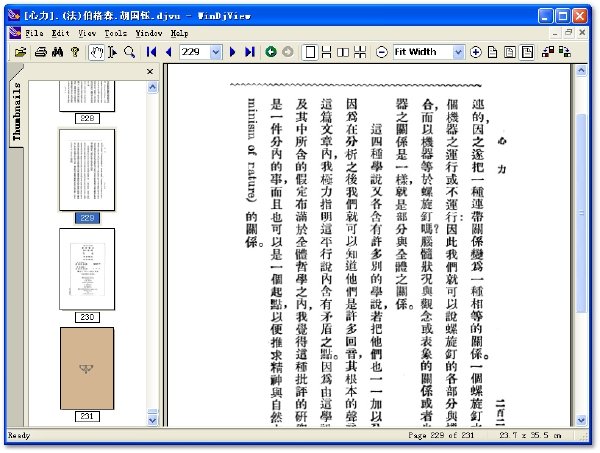Screen dimensions: 600x453
Task: Open the Tools menu
Action: point(116,33)
